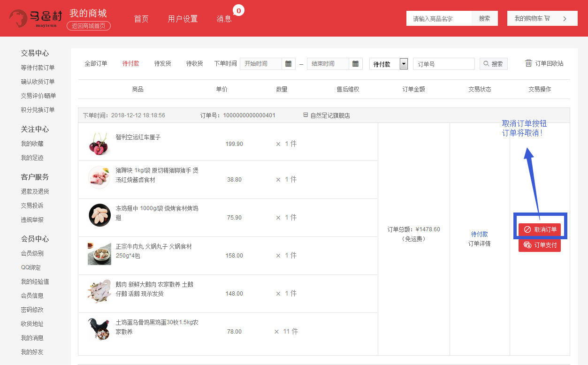Click order time 2018-12-12 18:18:56

[x=138, y=115]
